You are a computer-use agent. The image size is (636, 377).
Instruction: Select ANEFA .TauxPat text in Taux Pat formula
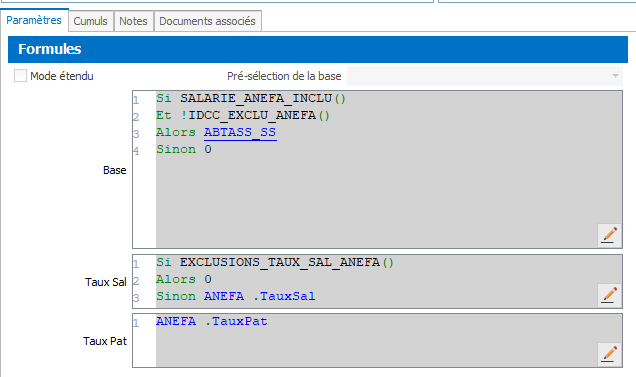pyautogui.click(x=212, y=321)
